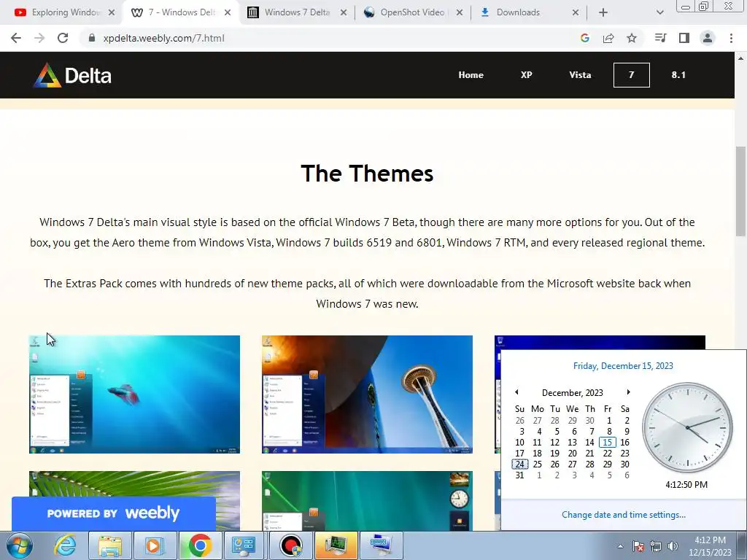The height and width of the screenshot is (560, 747).
Task: Open Home in site navigation
Action: point(471,75)
